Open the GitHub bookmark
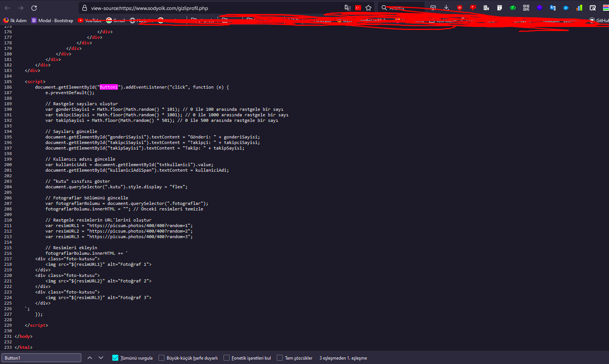The width and height of the screenshot is (609, 364). 599,21
